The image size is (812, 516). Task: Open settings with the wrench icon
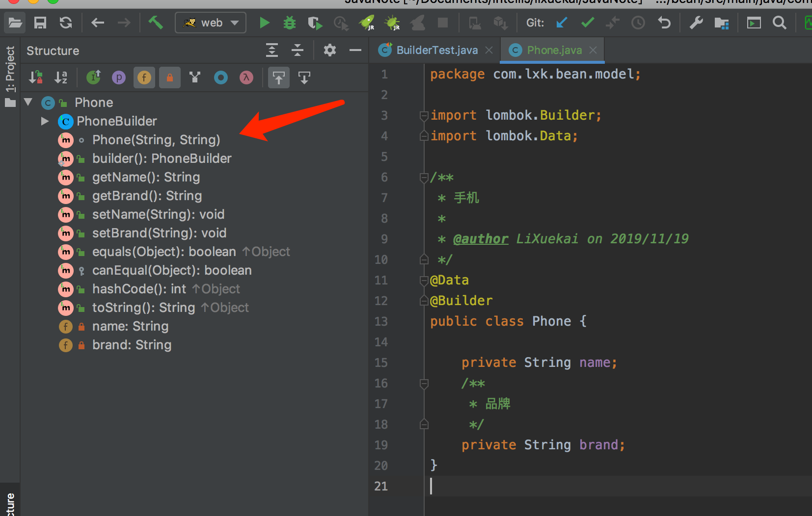tap(696, 23)
